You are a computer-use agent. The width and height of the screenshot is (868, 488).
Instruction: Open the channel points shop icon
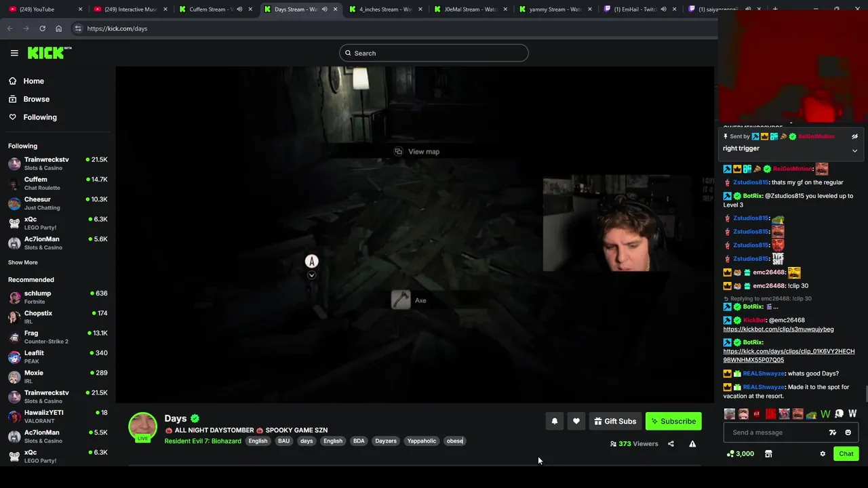point(768,454)
